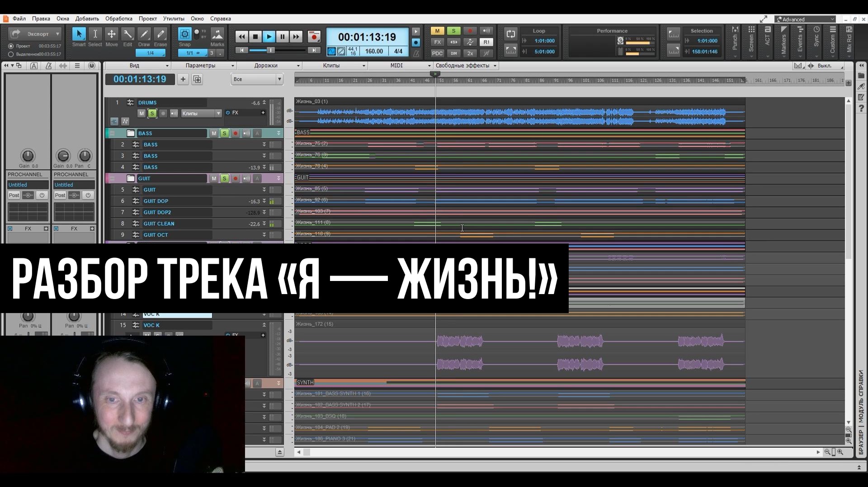Click the 4/4 meter display
Screen dimensions: 868x487
tap(398, 52)
